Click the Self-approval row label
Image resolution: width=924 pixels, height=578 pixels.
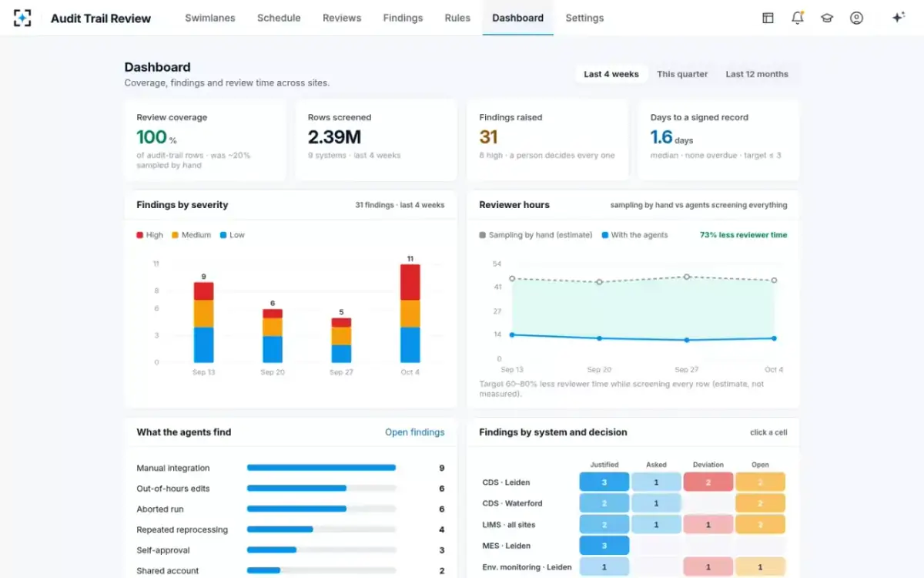(163, 550)
